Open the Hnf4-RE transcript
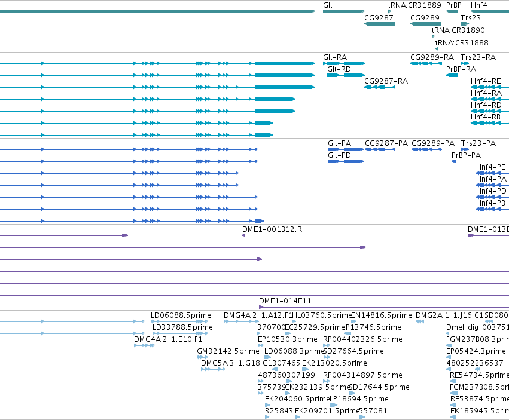The height and width of the screenshot is (420, 509). pyautogui.click(x=486, y=81)
